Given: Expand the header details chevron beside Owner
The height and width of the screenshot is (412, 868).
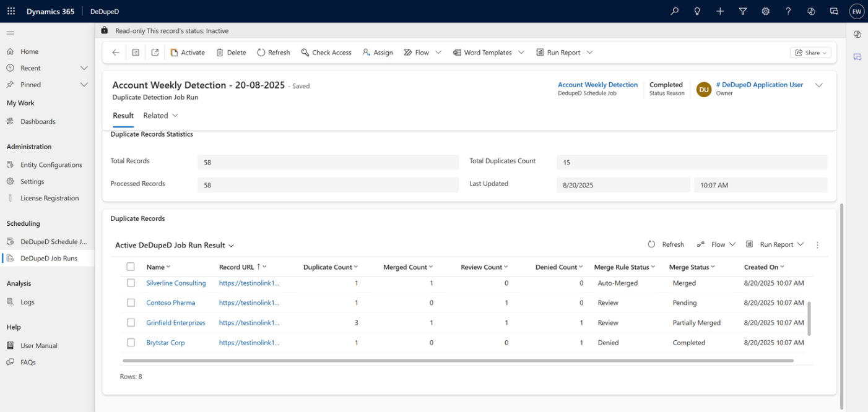Looking at the screenshot, I should [x=818, y=85].
